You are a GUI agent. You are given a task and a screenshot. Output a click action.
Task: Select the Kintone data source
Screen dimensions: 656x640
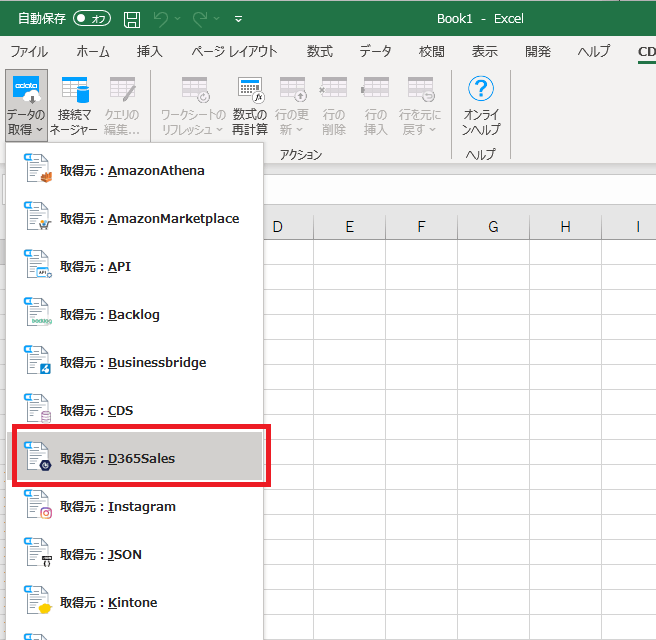pyautogui.click(x=108, y=603)
